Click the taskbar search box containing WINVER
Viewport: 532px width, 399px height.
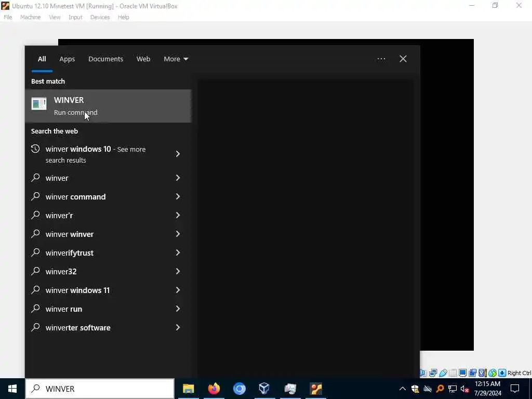pos(100,389)
